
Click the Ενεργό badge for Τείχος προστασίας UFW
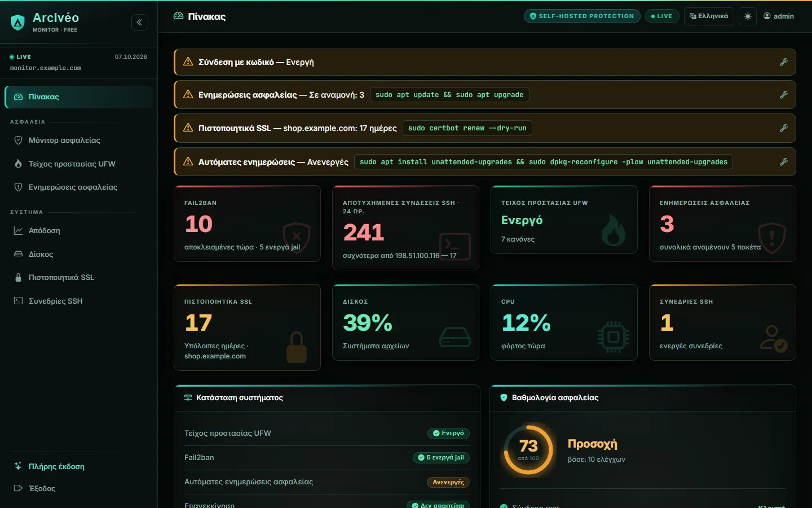pos(448,433)
